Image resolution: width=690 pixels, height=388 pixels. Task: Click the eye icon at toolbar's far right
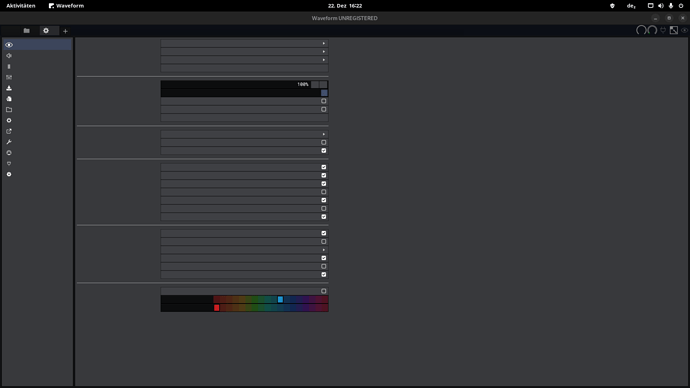tap(684, 30)
